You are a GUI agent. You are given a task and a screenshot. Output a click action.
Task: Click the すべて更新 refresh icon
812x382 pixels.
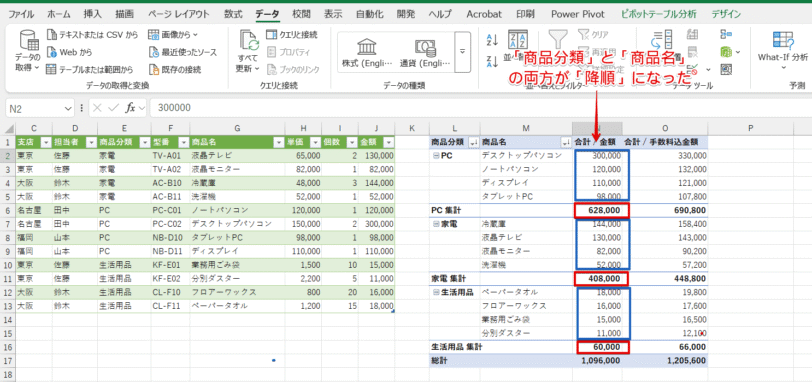(249, 41)
